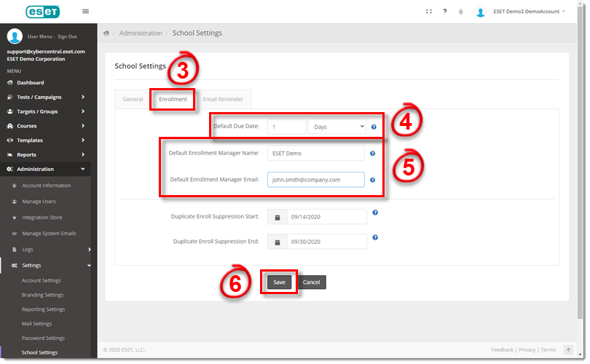This screenshot has width=590, height=364.
Task: Click the home breadcrumb icon
Action: [106, 33]
